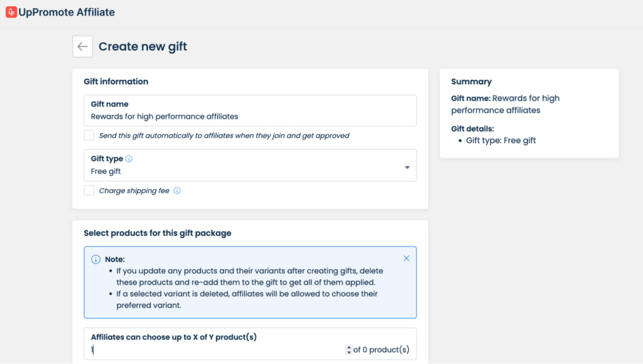Click the Gift information section heading
This screenshot has height=364, width=643.
pyautogui.click(x=116, y=82)
